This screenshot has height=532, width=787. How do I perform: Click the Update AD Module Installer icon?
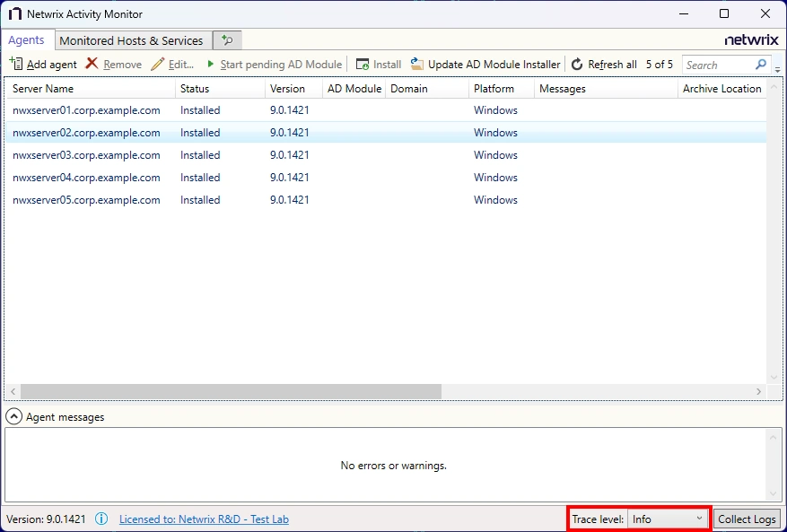pyautogui.click(x=416, y=64)
